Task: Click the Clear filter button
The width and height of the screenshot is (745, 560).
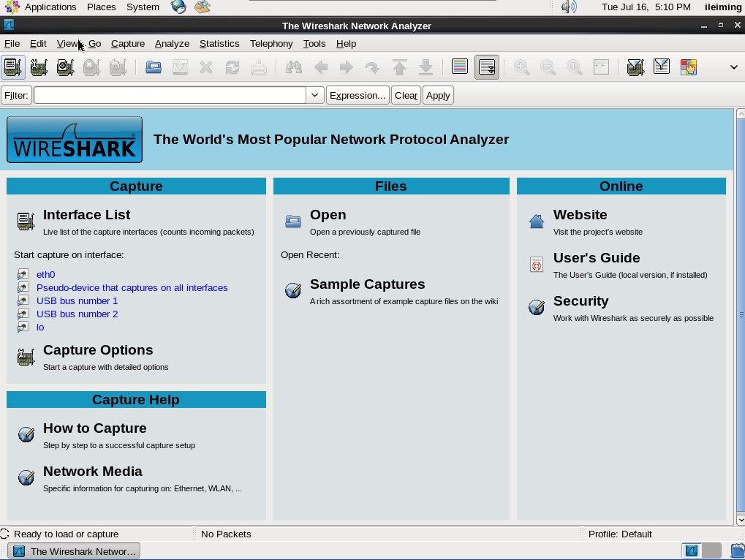Action: 406,95
